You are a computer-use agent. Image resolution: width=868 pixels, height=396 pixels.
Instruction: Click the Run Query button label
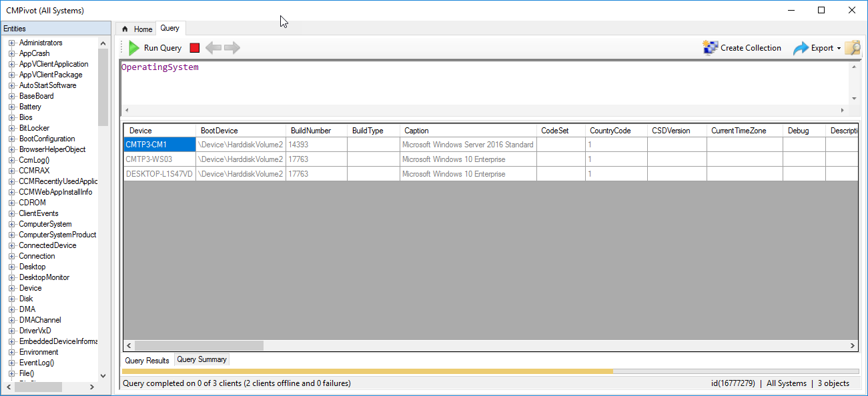163,48
